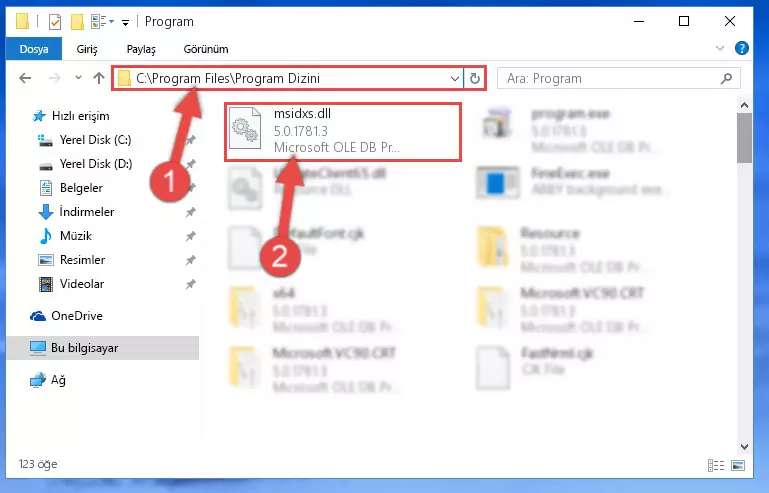Click the window folder icon in title bar
Viewport: 769px width, 493px height.
[x=23, y=22]
